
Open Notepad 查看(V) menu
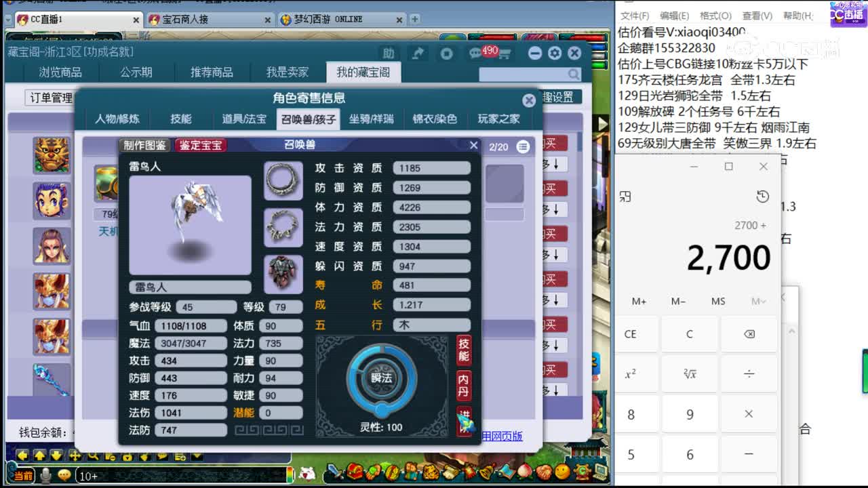tap(757, 16)
